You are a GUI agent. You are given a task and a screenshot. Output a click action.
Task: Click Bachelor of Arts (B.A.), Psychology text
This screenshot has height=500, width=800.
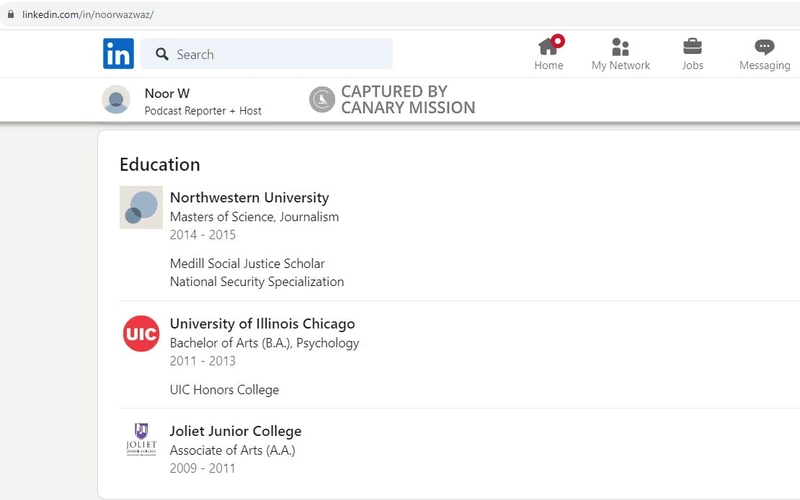[264, 343]
